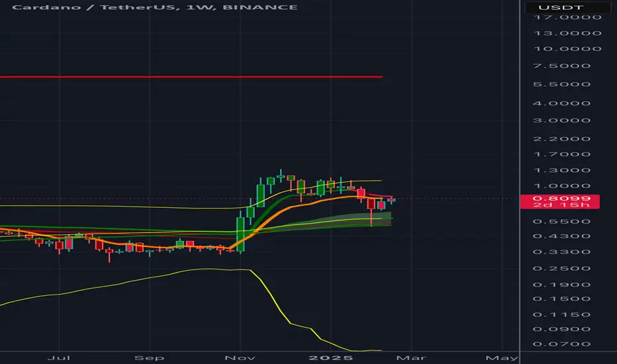Click the 17.0000 price axis label
This screenshot has width=617, height=364.
567,17
